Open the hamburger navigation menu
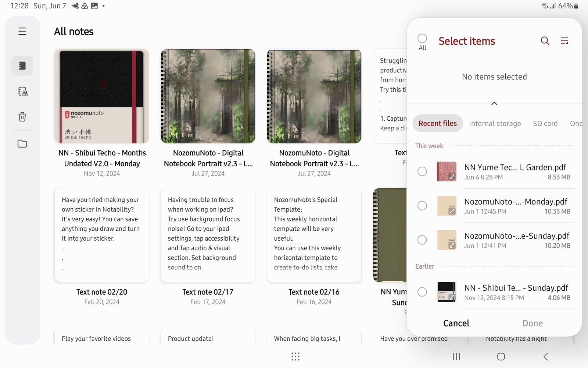The image size is (588, 368). point(22,31)
